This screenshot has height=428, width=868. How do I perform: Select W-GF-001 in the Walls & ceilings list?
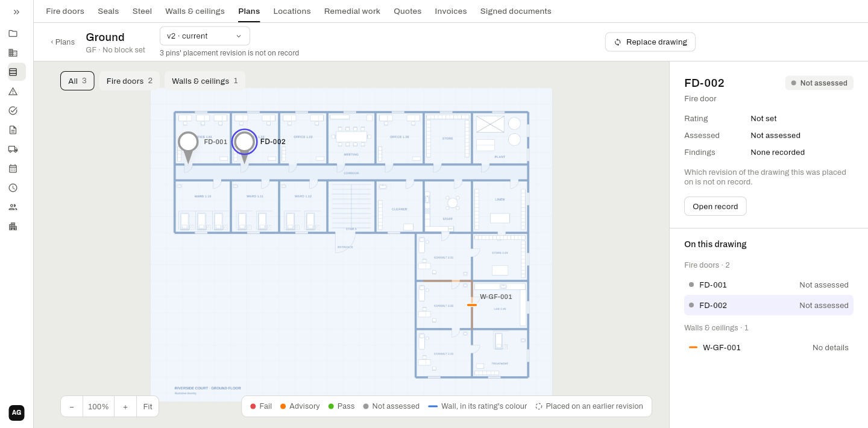pos(769,347)
